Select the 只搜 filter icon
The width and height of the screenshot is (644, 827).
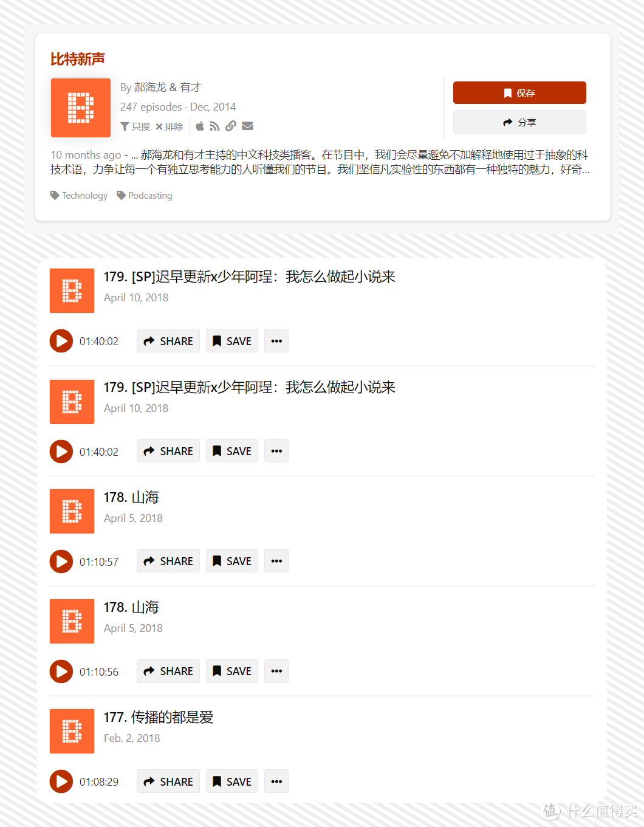[135, 126]
